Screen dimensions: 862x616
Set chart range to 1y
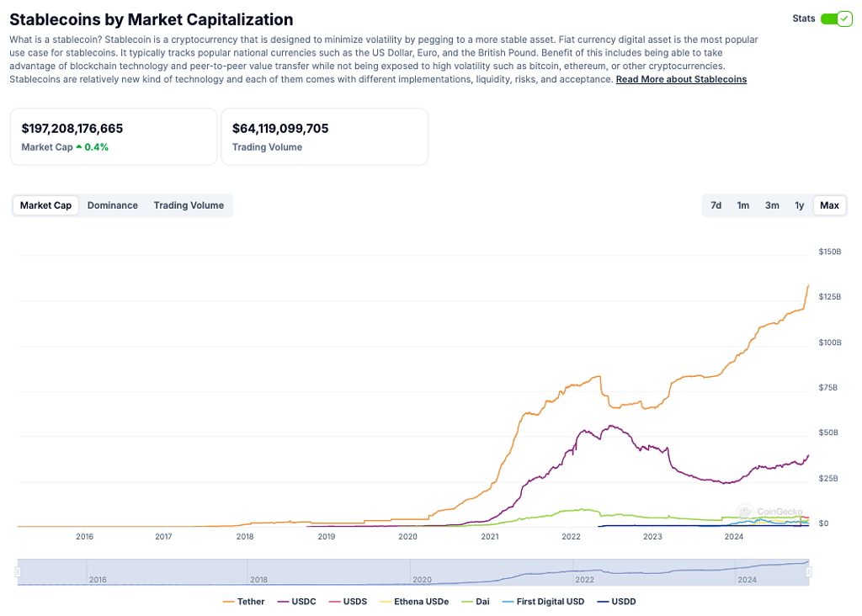click(x=799, y=205)
